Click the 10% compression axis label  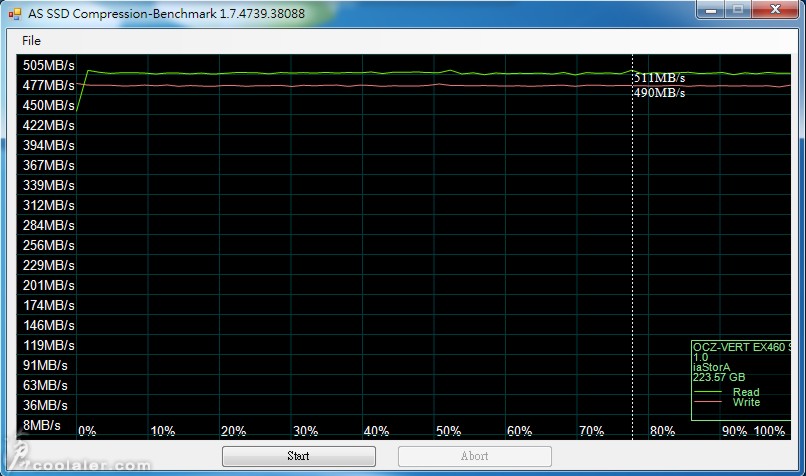click(162, 431)
